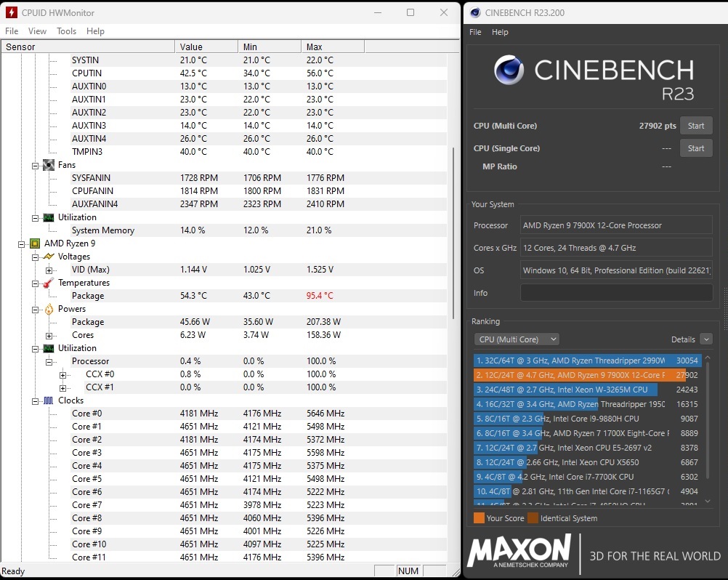Click the red 95.4 °C max temperature value
The width and height of the screenshot is (728, 580).
320,296
